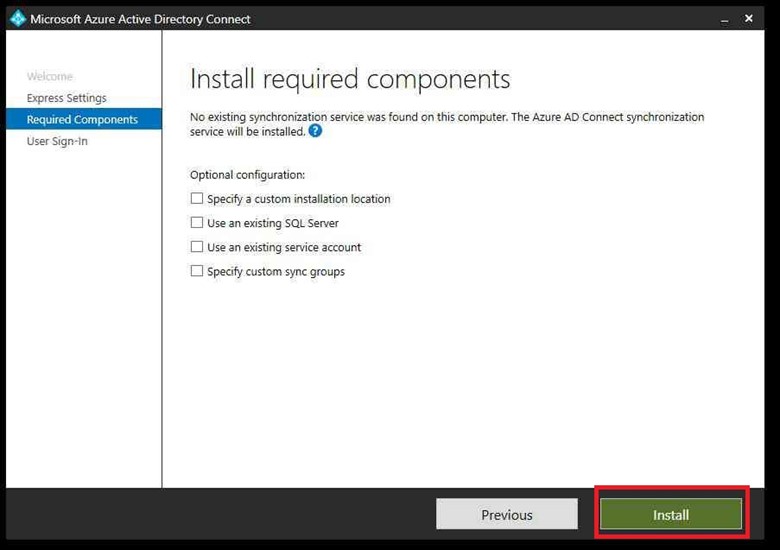The width and height of the screenshot is (780, 550).
Task: Minimize the Azure AD Connect window
Action: (722, 18)
